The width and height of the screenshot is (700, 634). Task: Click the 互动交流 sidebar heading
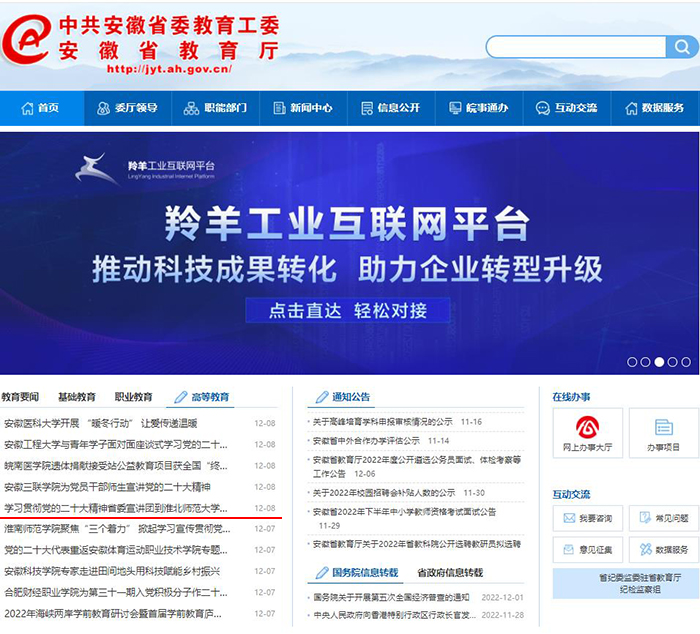point(571,494)
